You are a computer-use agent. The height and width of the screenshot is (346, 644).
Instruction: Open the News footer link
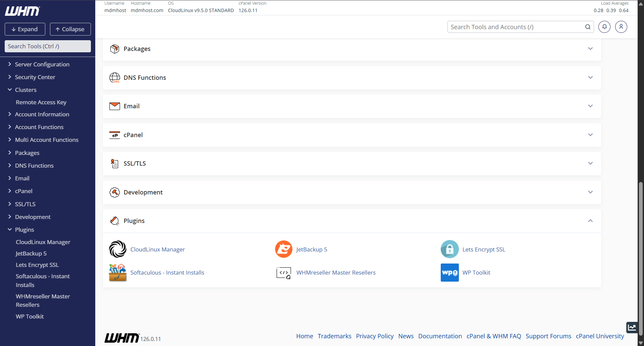406,336
